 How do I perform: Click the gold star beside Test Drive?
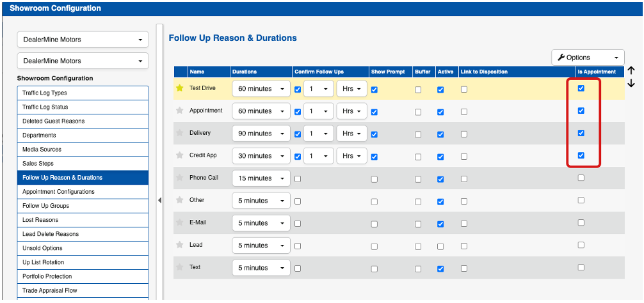click(180, 88)
